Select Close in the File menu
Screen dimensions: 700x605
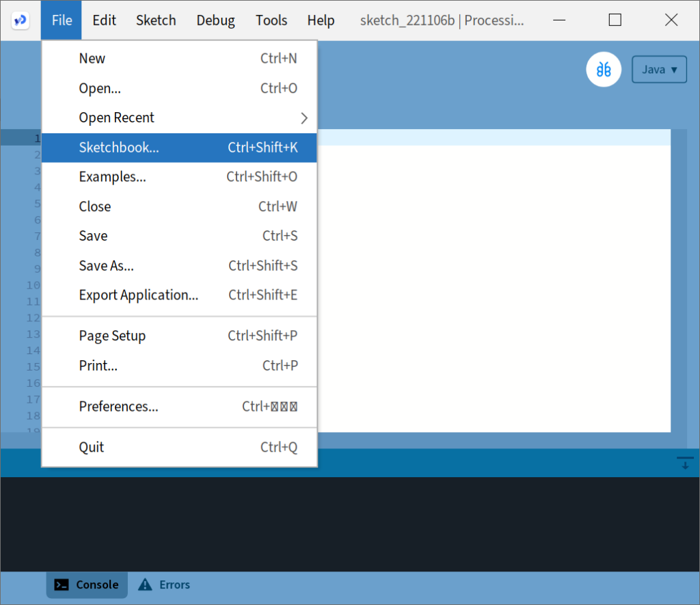tap(179, 206)
